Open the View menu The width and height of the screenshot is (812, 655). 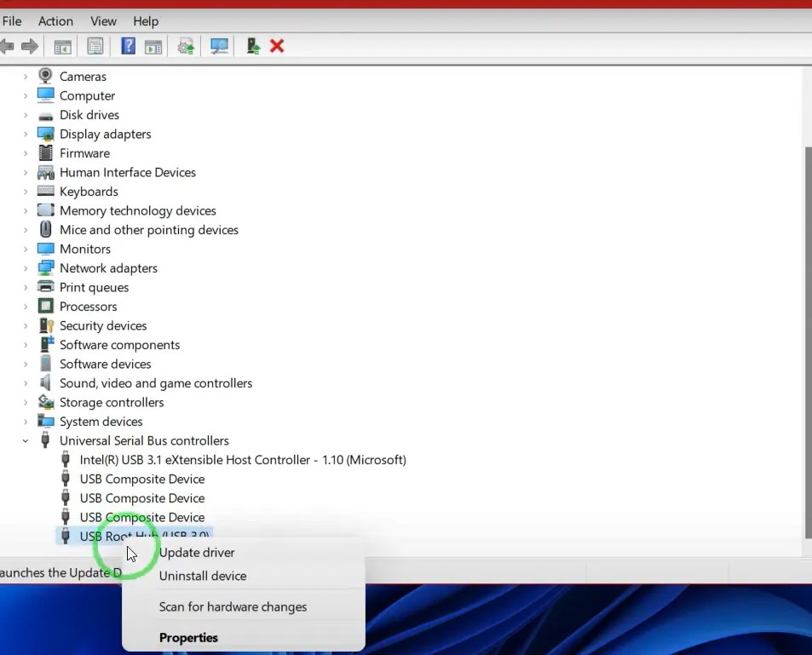(x=102, y=20)
